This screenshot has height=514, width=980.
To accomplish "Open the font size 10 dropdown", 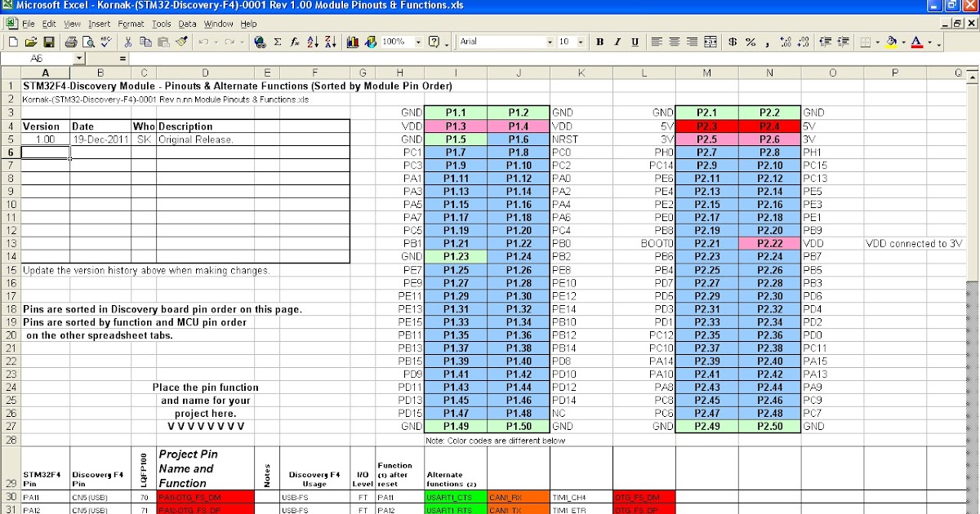I will pyautogui.click(x=581, y=42).
